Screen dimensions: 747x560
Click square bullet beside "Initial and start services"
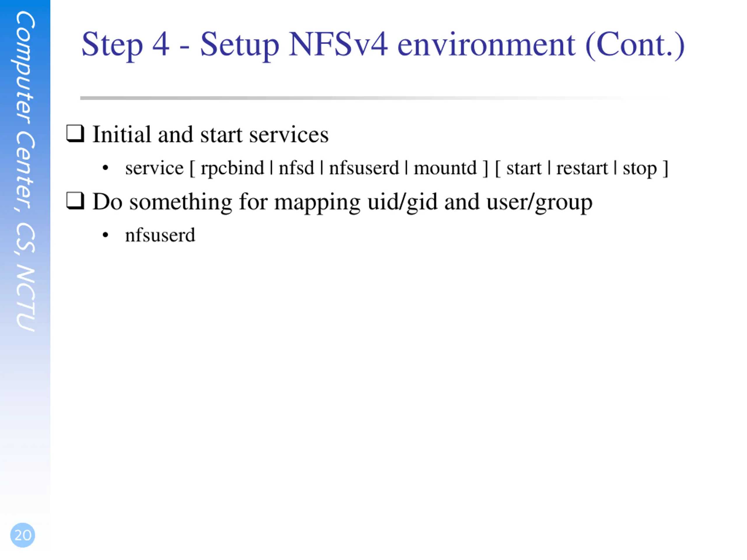click(75, 134)
